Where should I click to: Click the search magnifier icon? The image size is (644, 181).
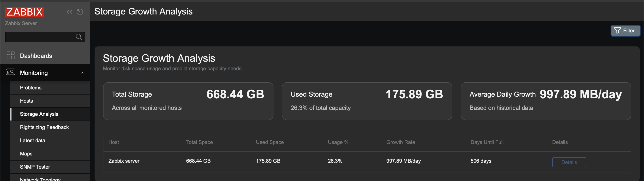tap(79, 37)
